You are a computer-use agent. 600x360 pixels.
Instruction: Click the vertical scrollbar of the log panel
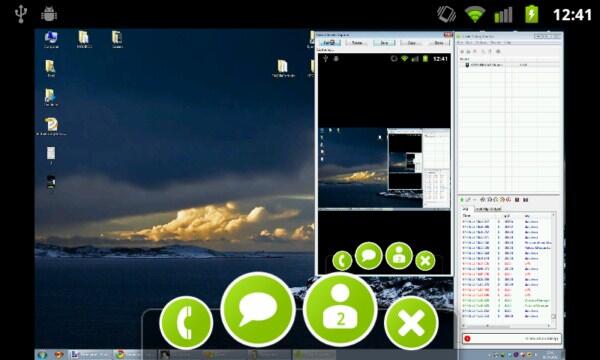pyautogui.click(x=554, y=270)
